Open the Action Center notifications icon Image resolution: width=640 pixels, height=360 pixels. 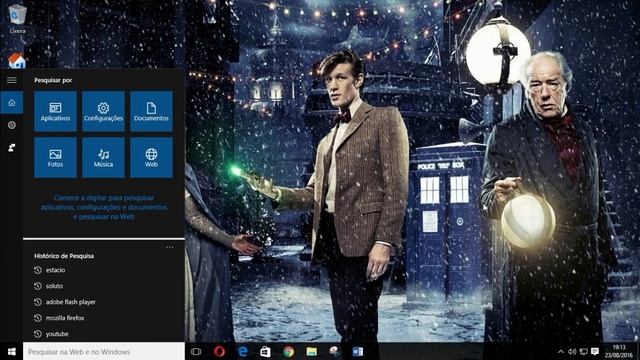tap(595, 351)
